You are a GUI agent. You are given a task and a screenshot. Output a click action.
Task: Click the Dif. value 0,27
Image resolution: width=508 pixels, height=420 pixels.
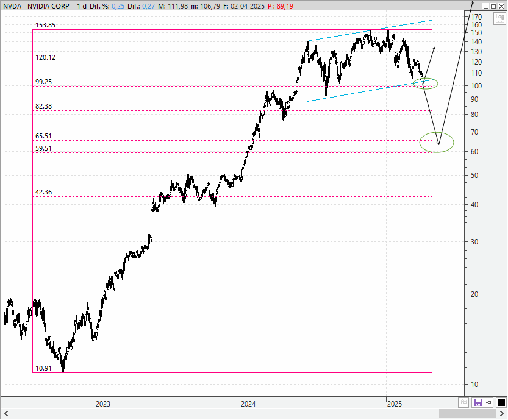148,6
